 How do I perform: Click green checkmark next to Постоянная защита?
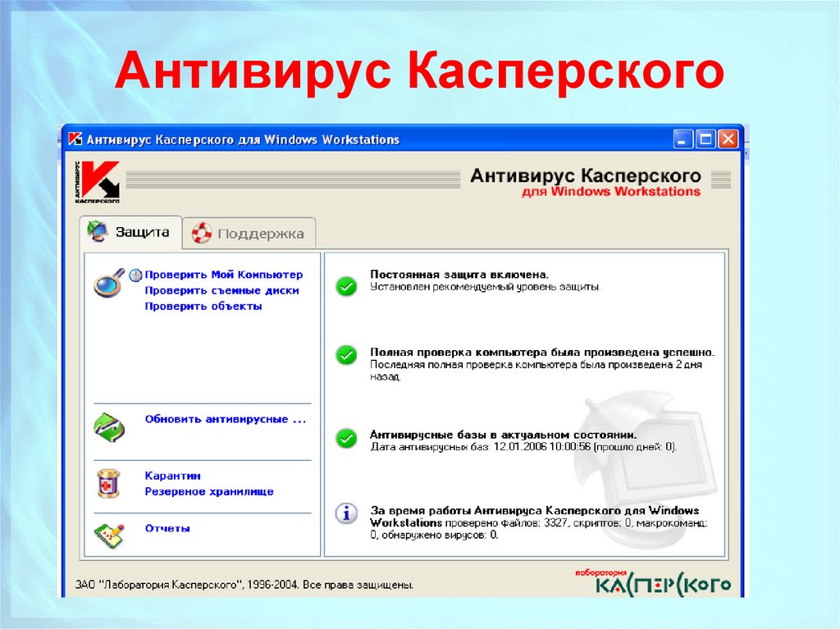coord(346,287)
